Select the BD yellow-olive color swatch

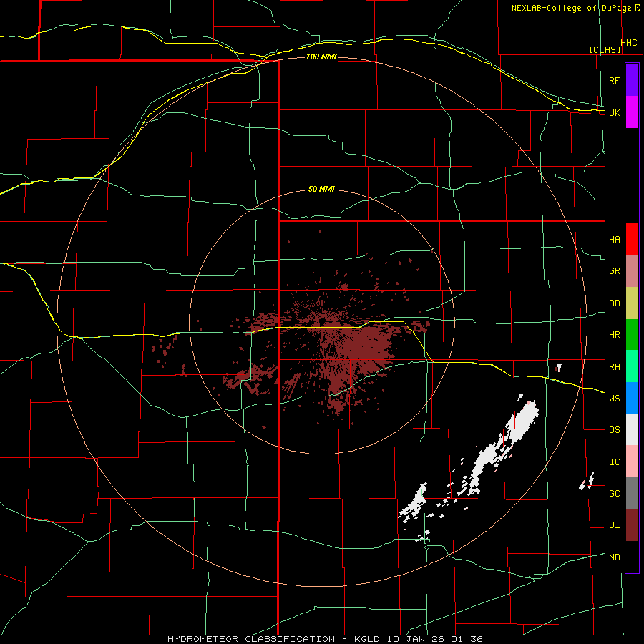pos(632,303)
